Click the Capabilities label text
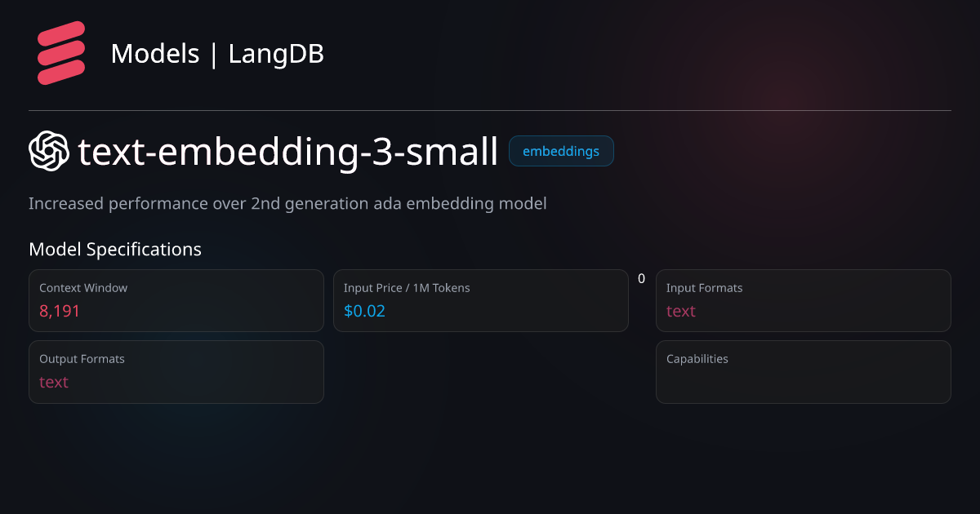The height and width of the screenshot is (514, 980). pyautogui.click(x=697, y=359)
